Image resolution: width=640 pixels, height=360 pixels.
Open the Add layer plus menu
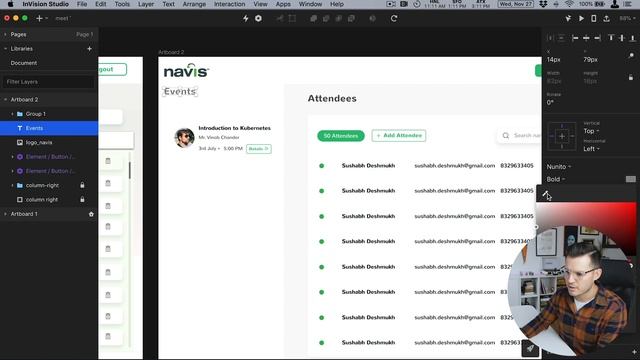41,18
